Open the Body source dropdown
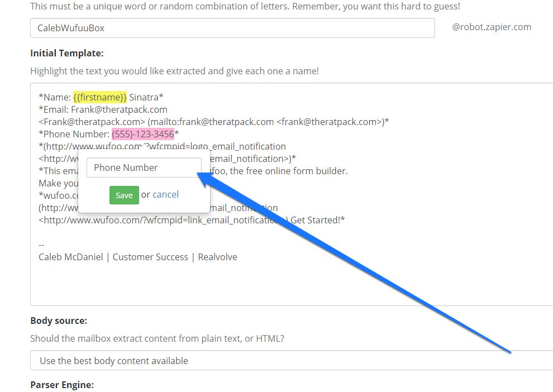 point(290,361)
